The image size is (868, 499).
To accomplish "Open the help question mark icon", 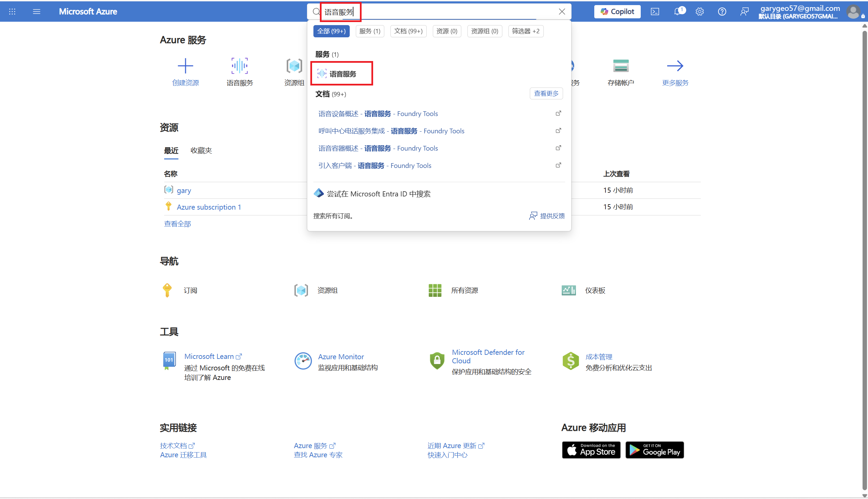I will point(722,12).
